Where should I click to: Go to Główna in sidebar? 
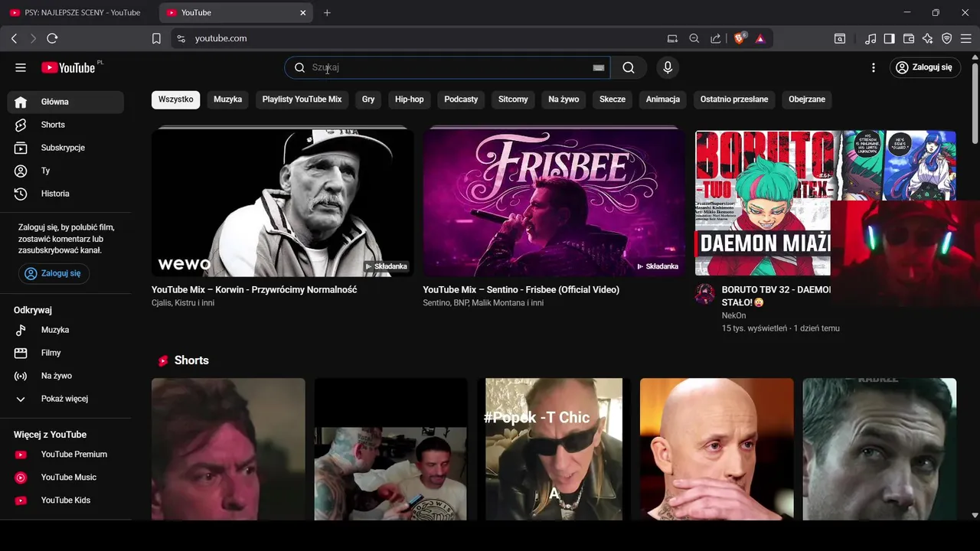pos(66,102)
